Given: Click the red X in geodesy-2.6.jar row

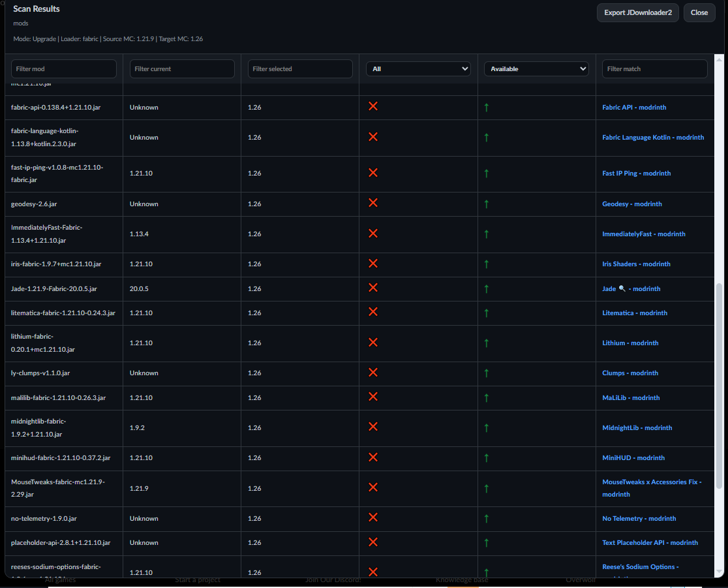Looking at the screenshot, I should tap(373, 203).
